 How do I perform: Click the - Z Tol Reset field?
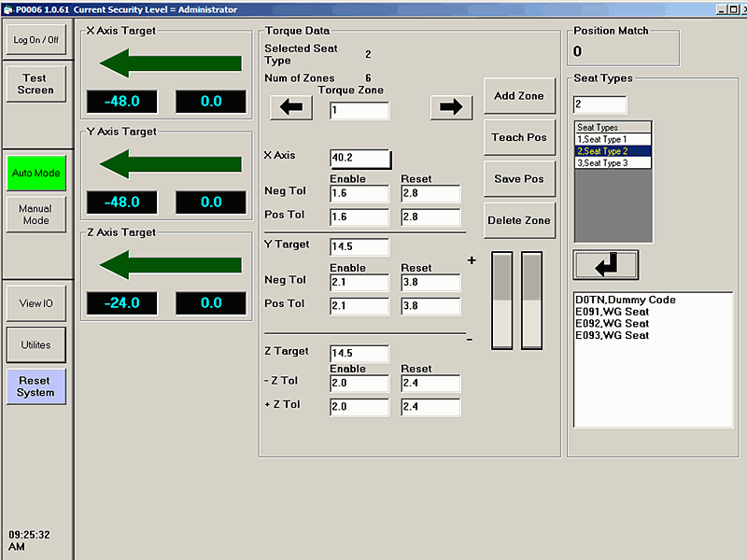click(430, 384)
